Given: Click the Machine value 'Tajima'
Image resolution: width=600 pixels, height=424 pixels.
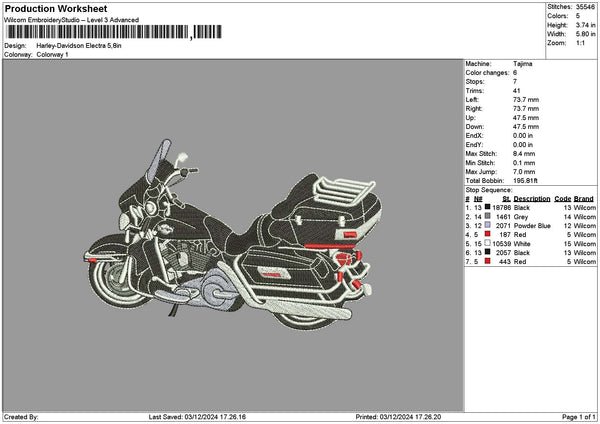Looking at the screenshot, I should (522, 64).
